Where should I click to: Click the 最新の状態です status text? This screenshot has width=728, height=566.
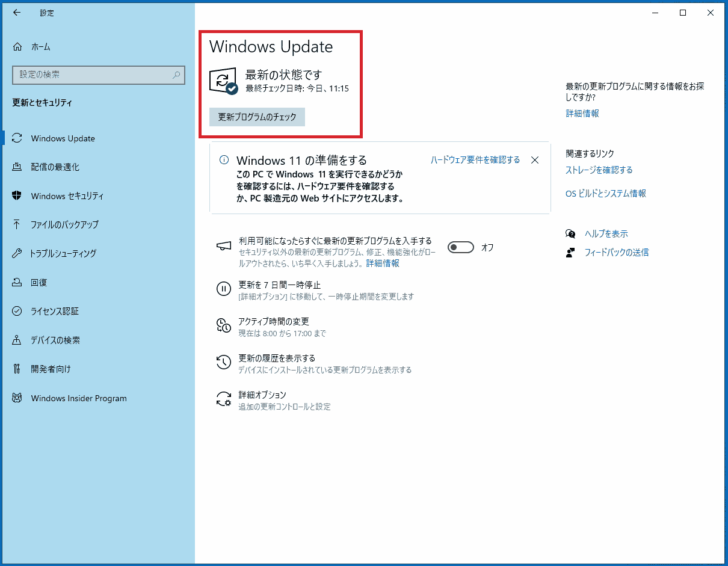coord(284,75)
